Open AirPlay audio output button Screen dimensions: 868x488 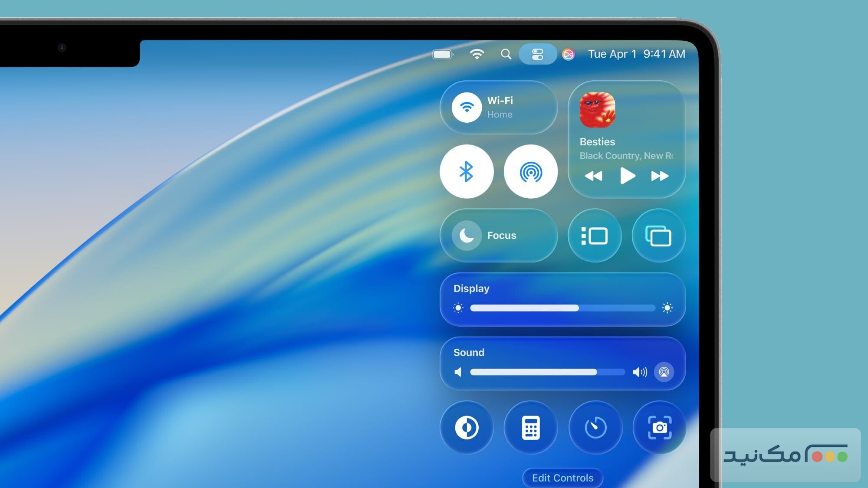tap(664, 372)
